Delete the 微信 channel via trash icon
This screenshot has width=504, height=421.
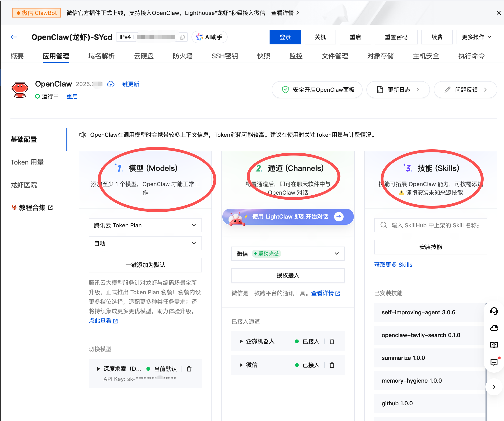[332, 365]
